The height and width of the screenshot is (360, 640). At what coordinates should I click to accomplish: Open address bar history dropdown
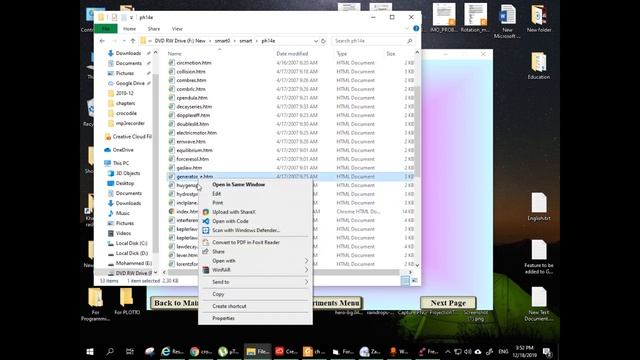tap(316, 41)
